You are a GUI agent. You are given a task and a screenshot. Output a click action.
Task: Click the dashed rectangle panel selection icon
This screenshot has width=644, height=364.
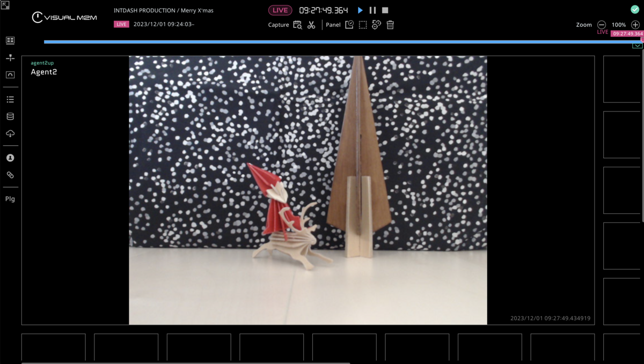coord(363,25)
